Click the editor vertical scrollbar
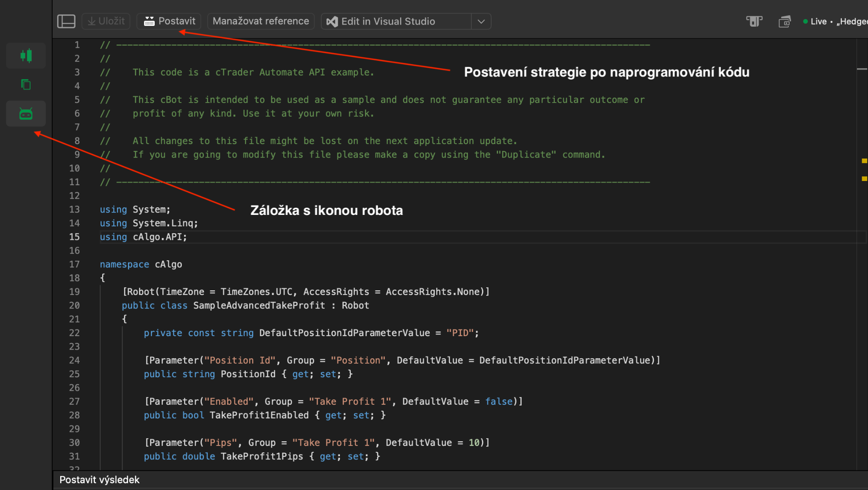 point(862,254)
